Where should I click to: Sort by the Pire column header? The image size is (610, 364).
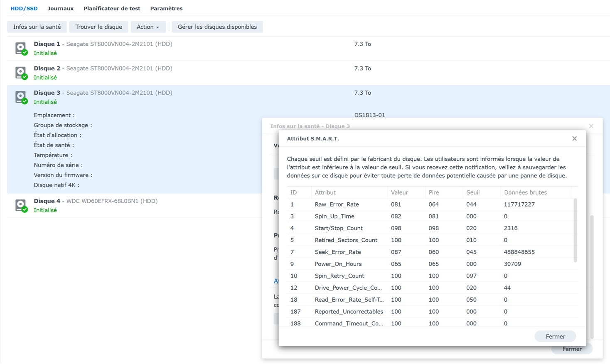point(444,192)
